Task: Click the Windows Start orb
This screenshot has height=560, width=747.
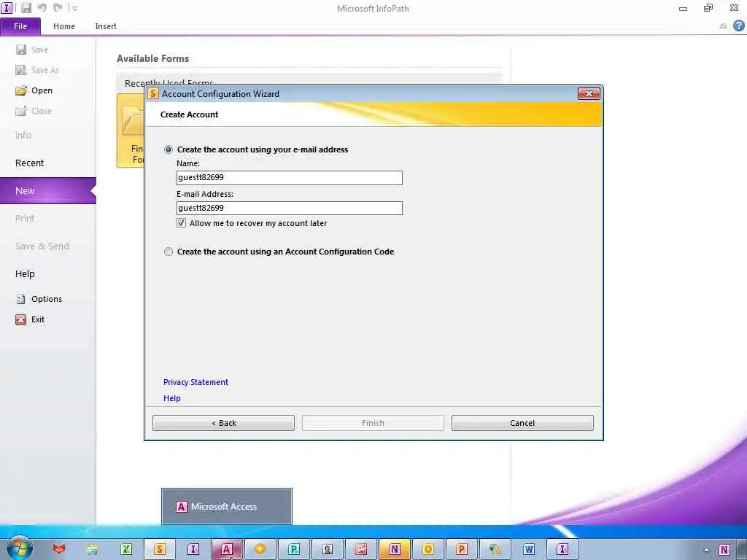Action: click(x=19, y=548)
